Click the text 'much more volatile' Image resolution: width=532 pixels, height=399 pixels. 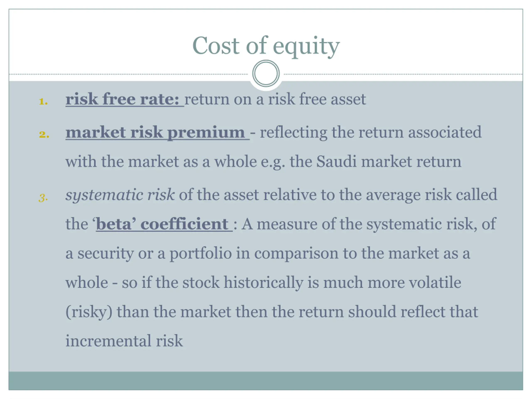click(392, 282)
